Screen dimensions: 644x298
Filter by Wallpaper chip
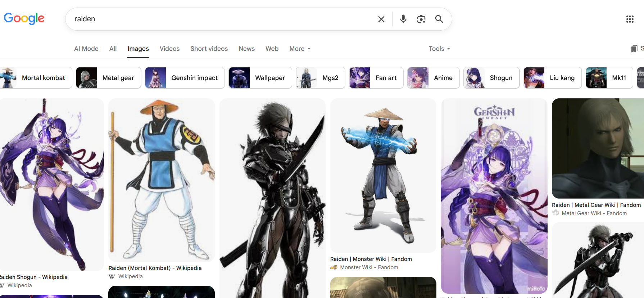(x=260, y=78)
